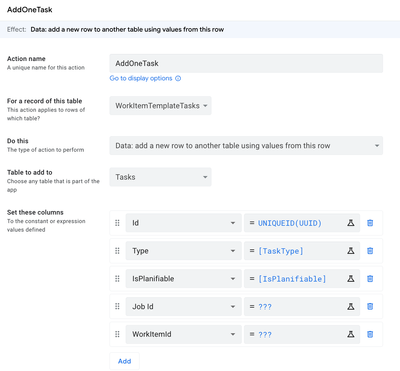Open expression assistant flask for Job Id row

click(351, 306)
